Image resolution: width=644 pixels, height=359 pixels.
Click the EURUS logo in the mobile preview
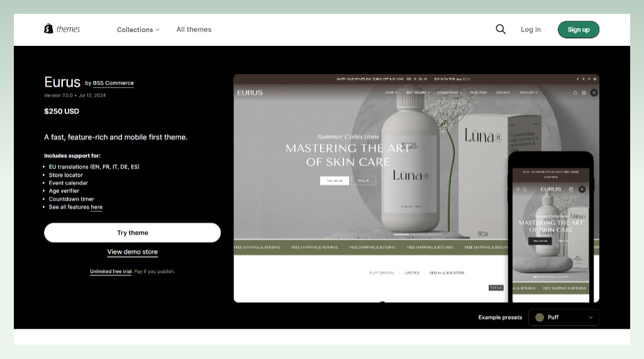click(551, 189)
